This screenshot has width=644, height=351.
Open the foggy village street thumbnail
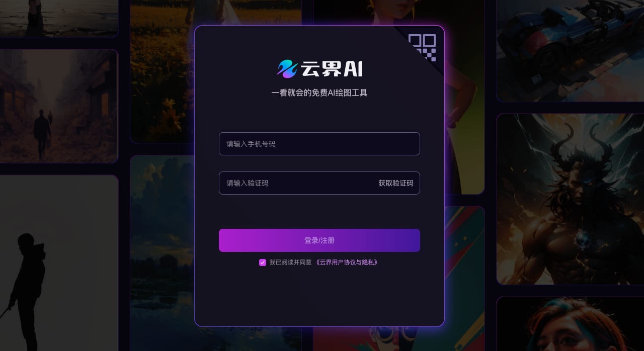59,106
